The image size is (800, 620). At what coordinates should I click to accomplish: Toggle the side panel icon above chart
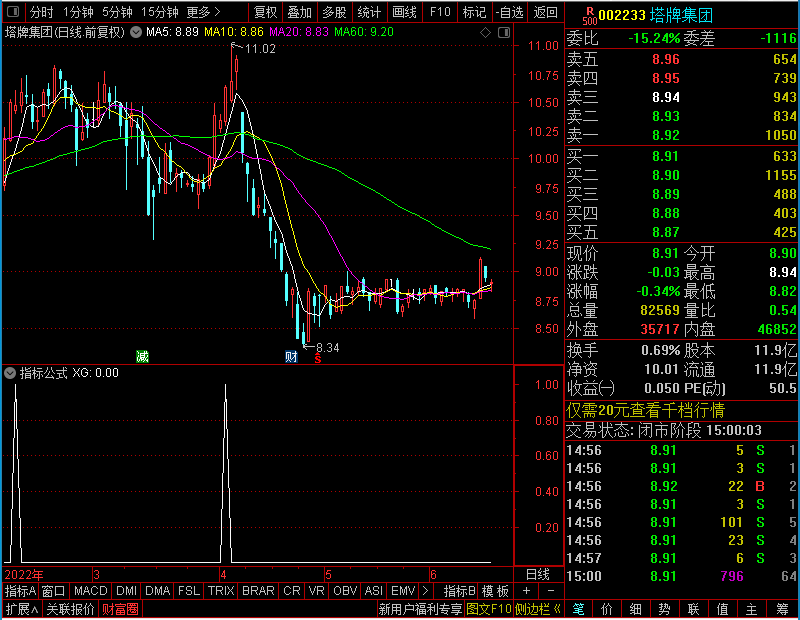(x=504, y=33)
